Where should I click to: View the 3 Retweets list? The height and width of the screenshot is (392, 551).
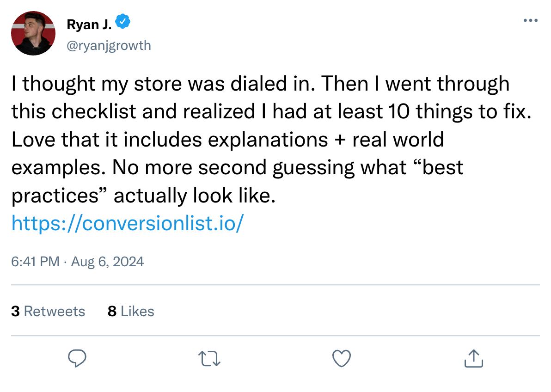pyautogui.click(x=48, y=311)
